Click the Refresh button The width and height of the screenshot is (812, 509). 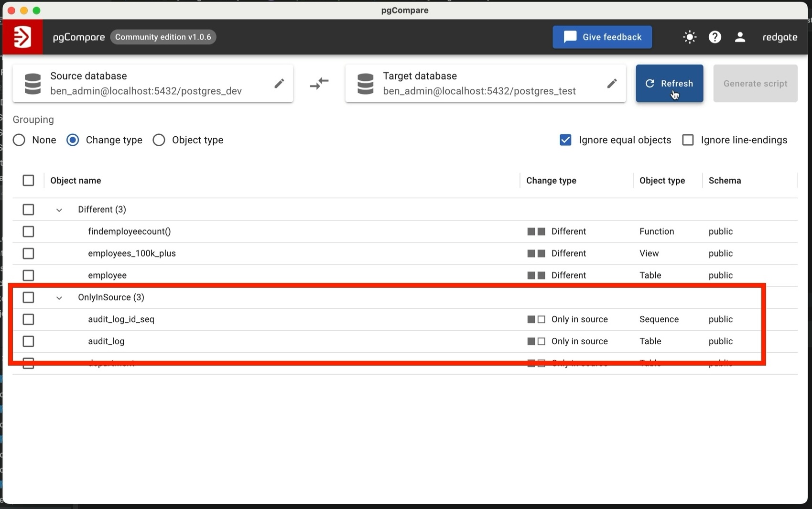[x=669, y=84]
